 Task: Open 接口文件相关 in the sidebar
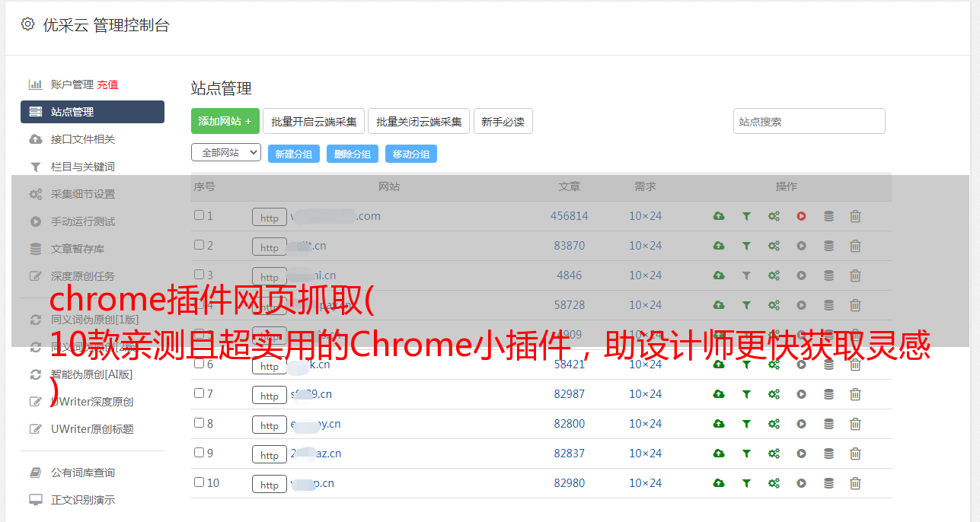click(83, 139)
